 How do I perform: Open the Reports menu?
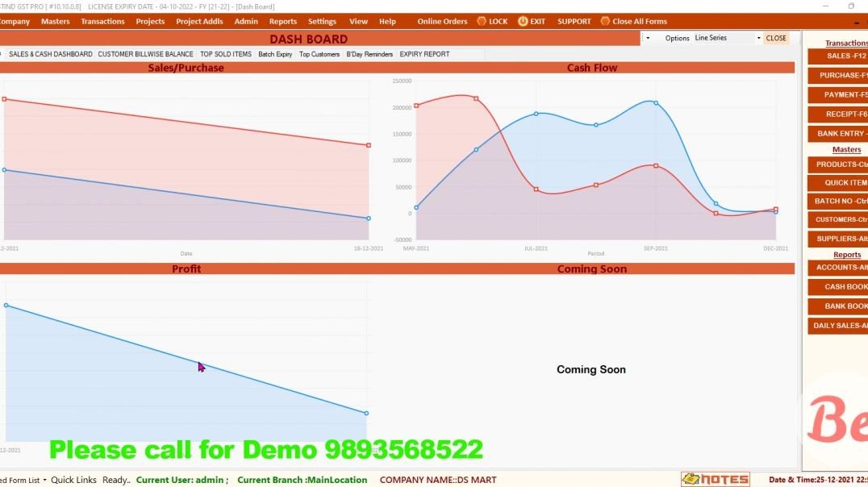(x=283, y=21)
